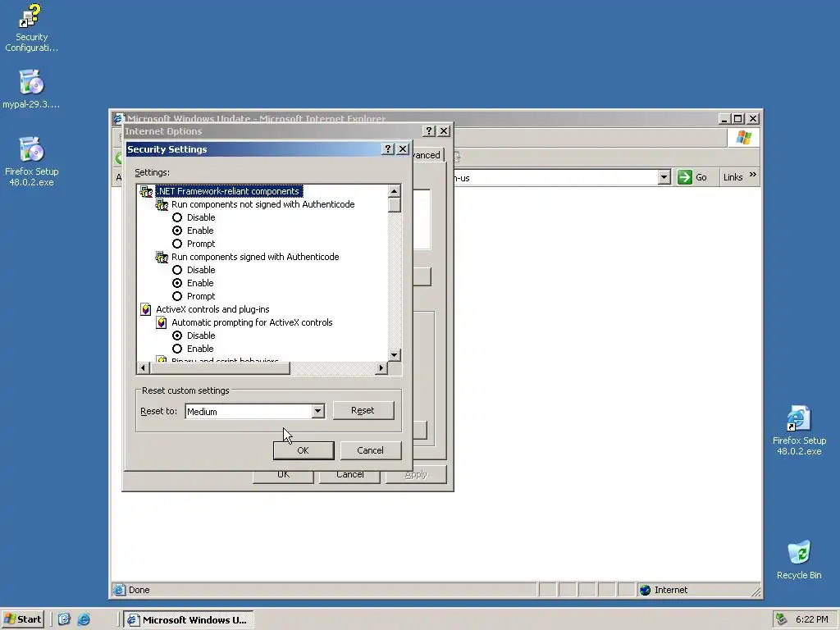Click the Internet zone globe in status bar

tap(646, 590)
